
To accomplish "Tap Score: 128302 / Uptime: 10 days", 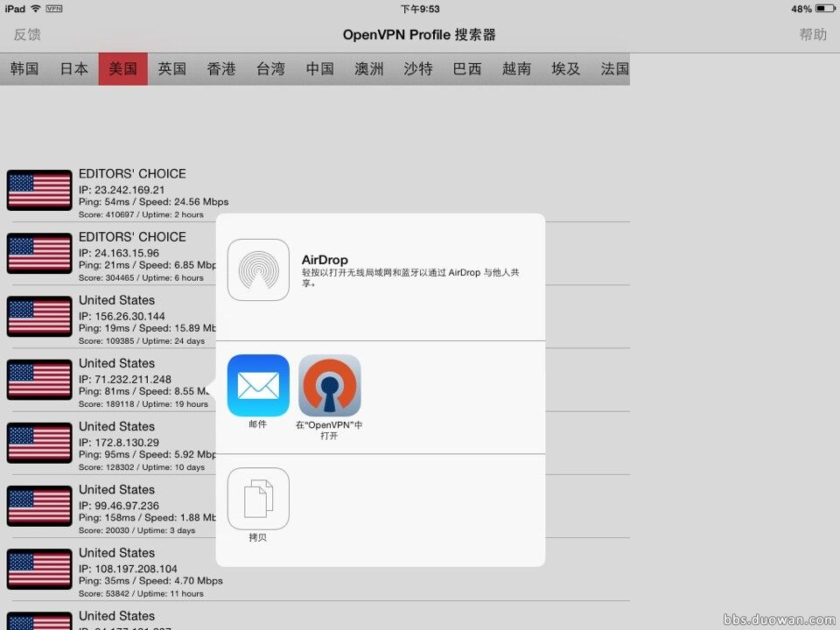I will coord(142,467).
